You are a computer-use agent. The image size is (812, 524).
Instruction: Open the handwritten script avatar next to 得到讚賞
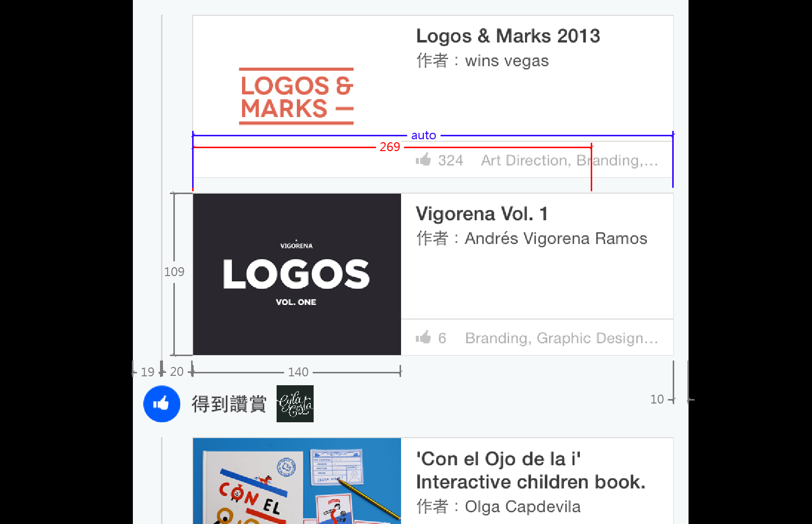[x=295, y=404]
